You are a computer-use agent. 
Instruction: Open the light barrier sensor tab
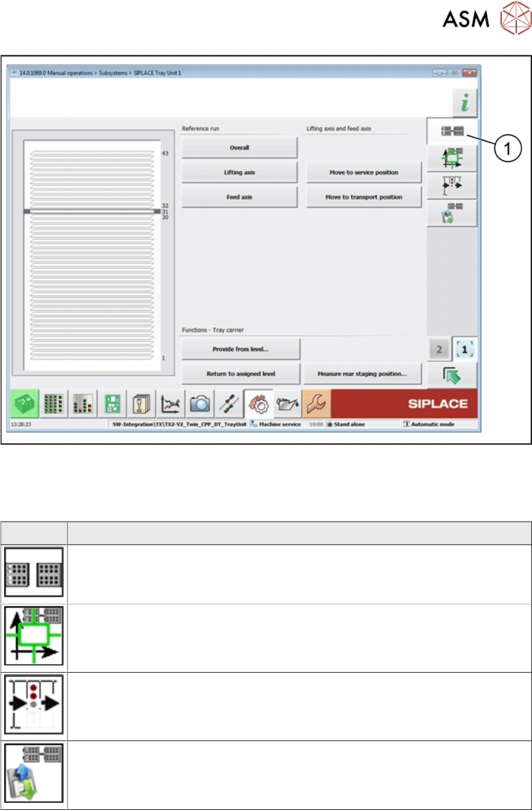pyautogui.click(x=452, y=186)
